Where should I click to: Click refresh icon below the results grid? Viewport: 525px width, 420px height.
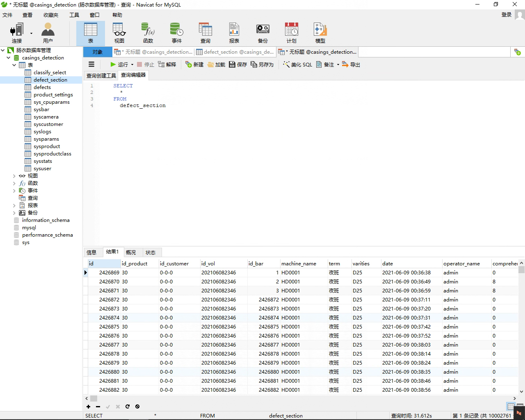(x=128, y=406)
